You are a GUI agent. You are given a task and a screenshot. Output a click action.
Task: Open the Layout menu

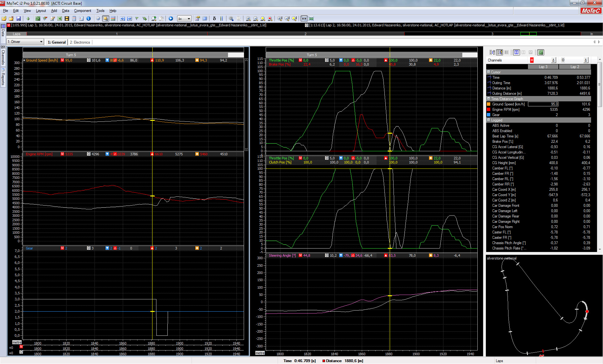41,11
